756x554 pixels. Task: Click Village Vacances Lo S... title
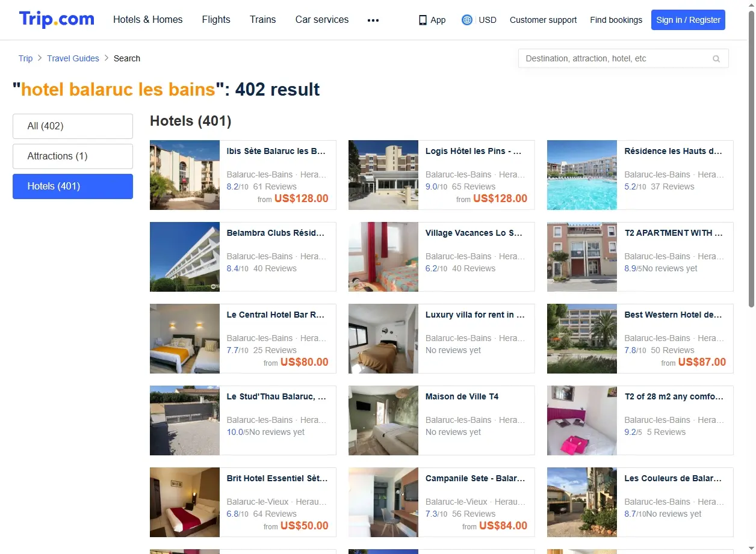coord(474,233)
